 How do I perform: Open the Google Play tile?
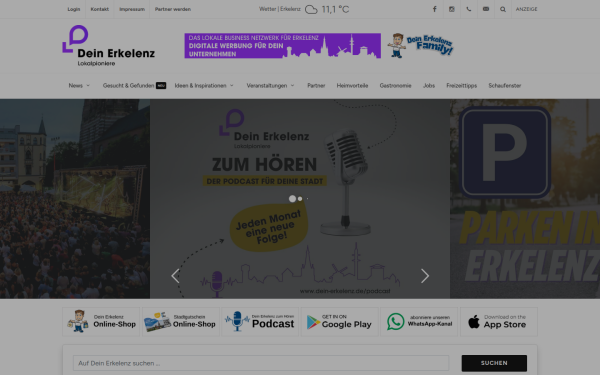point(339,322)
